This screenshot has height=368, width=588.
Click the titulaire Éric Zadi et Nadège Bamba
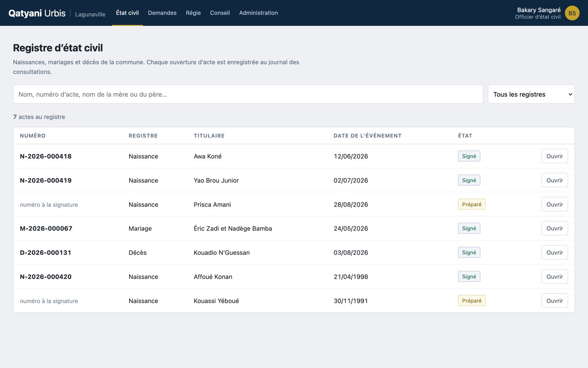point(233,229)
